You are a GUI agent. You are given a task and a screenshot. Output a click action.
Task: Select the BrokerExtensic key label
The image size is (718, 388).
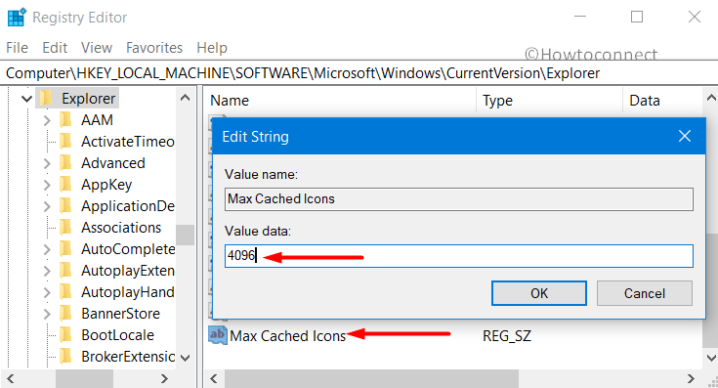128,356
